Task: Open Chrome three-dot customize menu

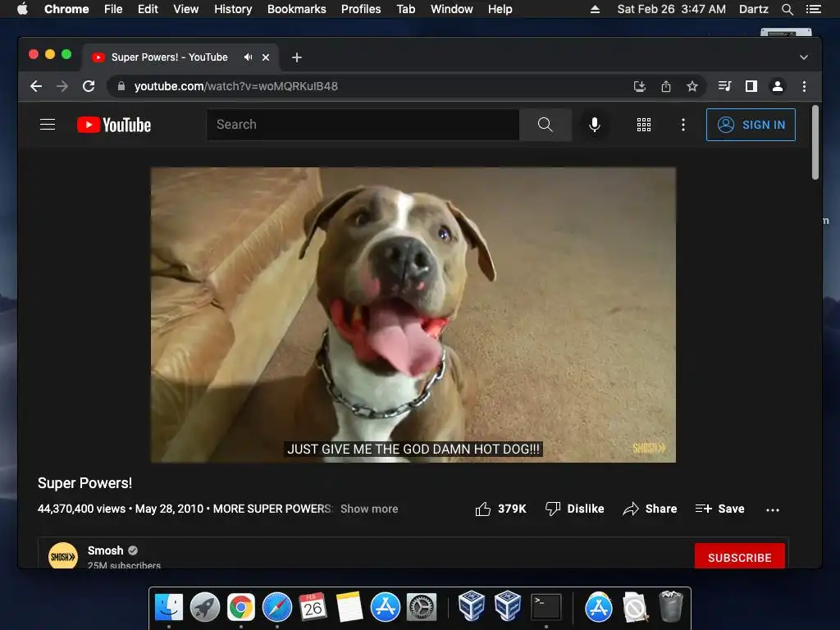Action: tap(804, 86)
